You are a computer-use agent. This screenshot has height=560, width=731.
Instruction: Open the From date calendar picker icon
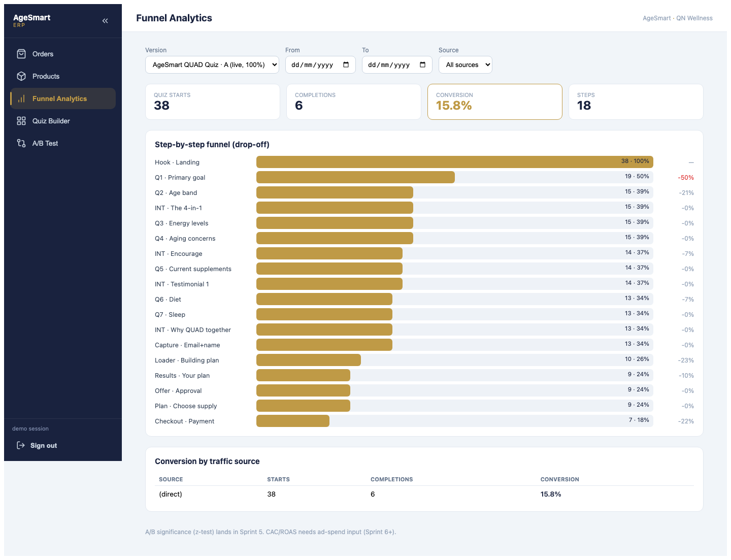346,64
